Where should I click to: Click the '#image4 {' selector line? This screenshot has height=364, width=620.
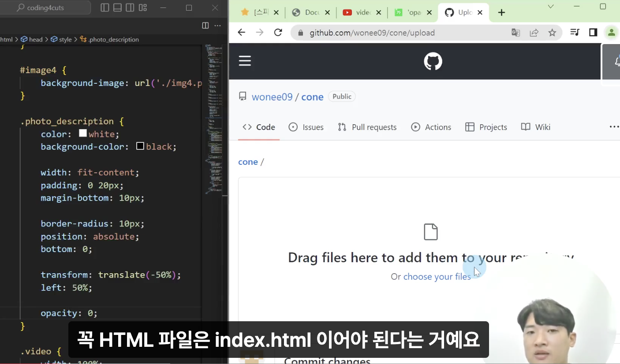click(x=43, y=70)
